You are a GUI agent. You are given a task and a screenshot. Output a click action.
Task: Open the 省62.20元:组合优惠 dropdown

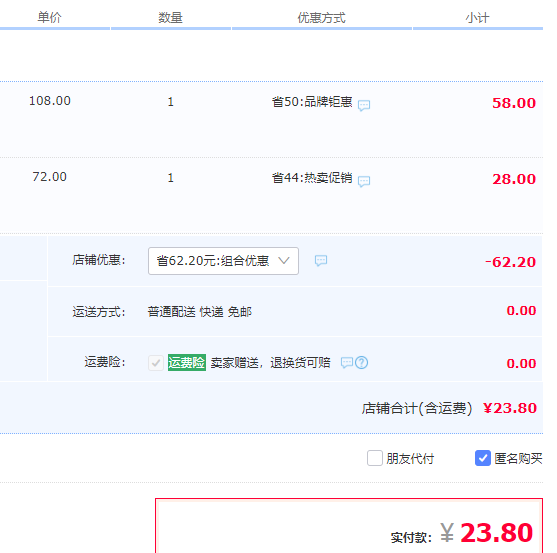(x=223, y=261)
